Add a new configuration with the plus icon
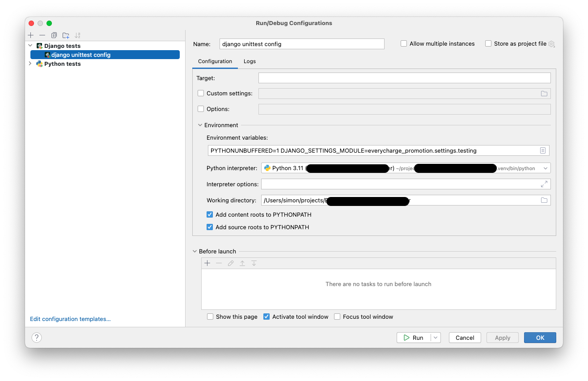The width and height of the screenshot is (588, 381). [x=30, y=35]
